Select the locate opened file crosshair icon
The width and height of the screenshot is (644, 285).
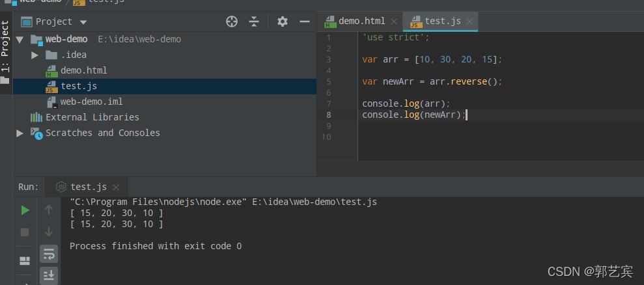[x=232, y=21]
